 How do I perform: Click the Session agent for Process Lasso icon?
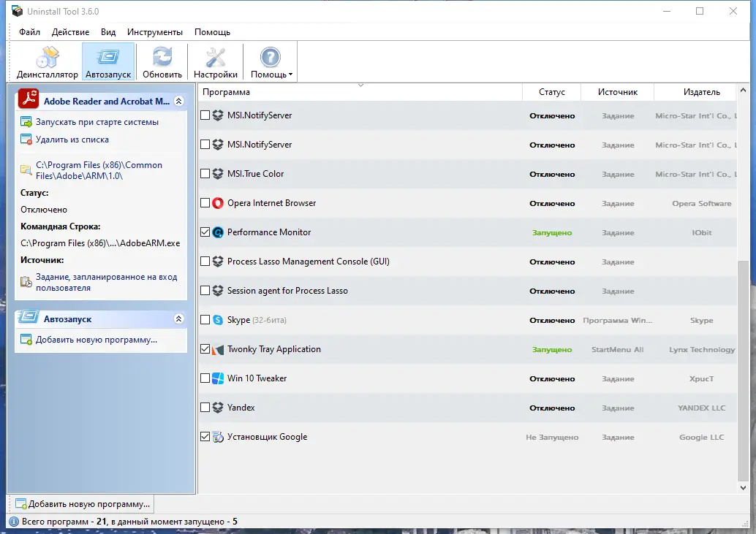point(218,290)
